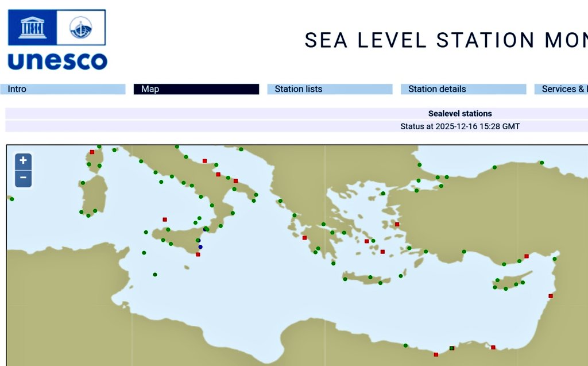Select northernmost red marker on Italy's Adriatic coast
588x366 pixels.
[x=204, y=161]
